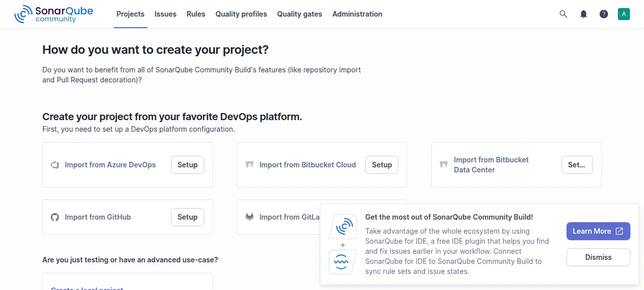Click Setup for Bitbucket Cloud import

coord(382,165)
